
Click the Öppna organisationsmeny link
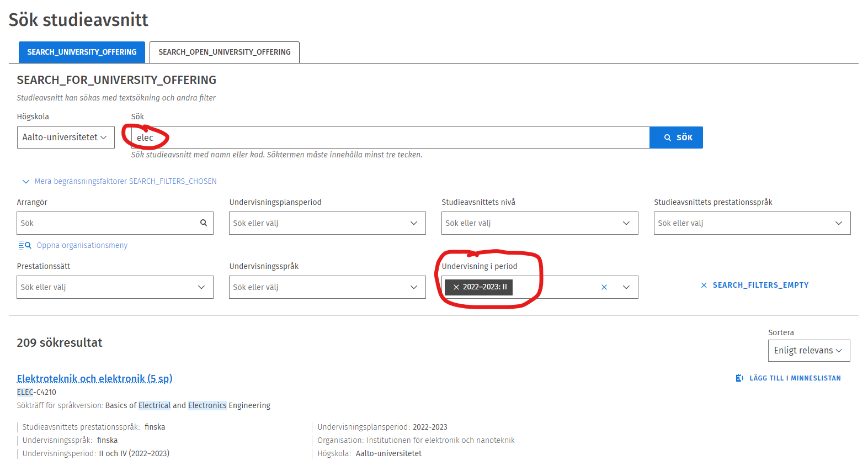(x=82, y=245)
